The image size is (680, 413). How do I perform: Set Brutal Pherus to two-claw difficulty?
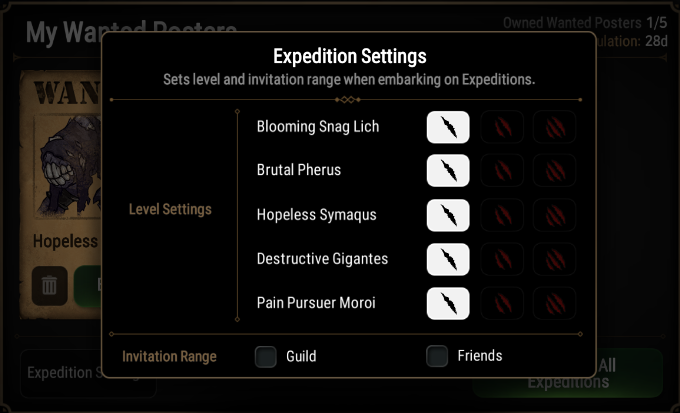(x=502, y=170)
